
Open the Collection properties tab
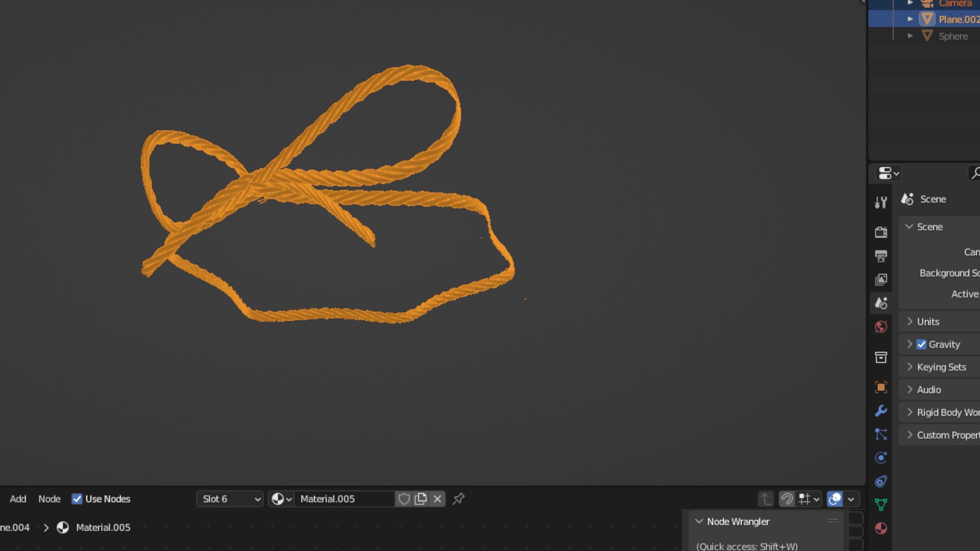(x=880, y=357)
